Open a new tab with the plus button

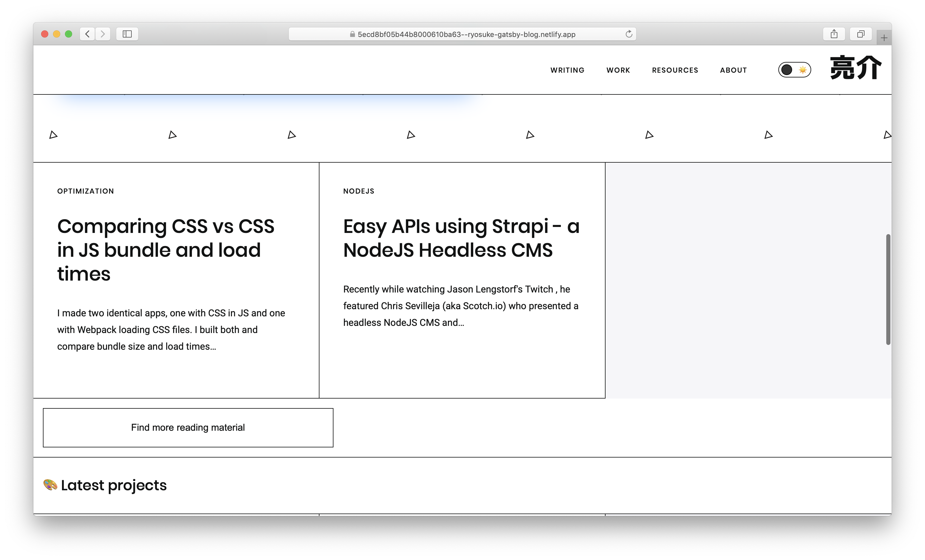click(884, 37)
